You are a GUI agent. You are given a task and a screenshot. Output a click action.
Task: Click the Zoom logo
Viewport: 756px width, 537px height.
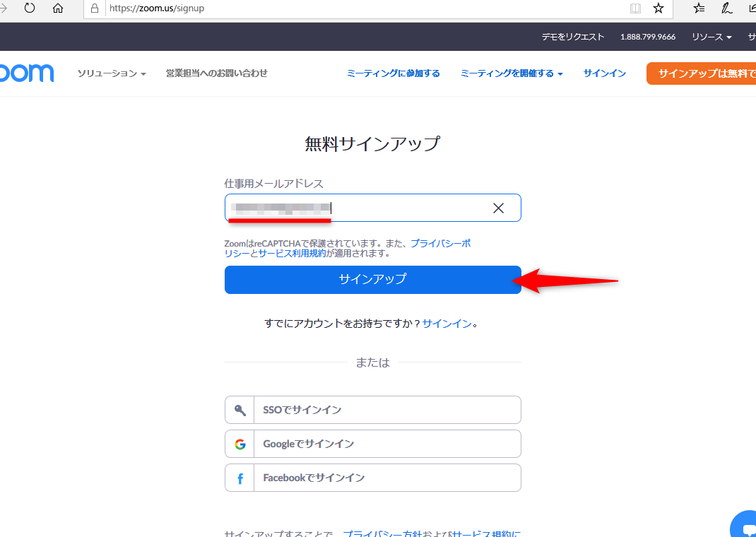coord(27,73)
